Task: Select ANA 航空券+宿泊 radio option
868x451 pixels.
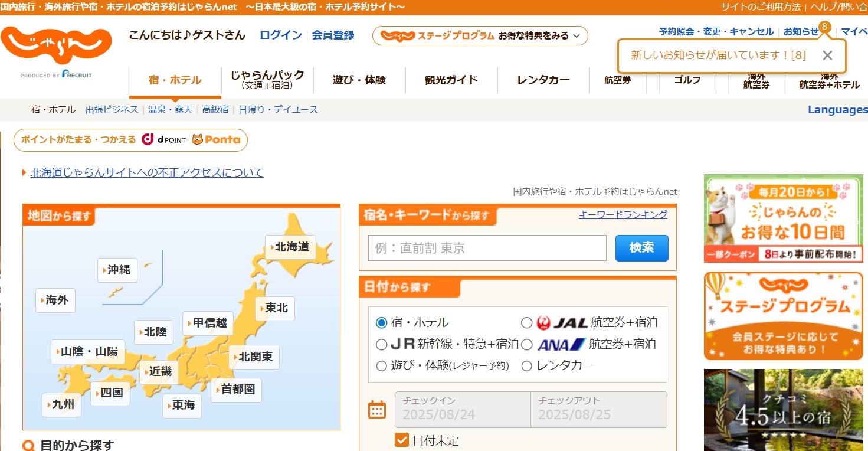Action: pyautogui.click(x=527, y=344)
